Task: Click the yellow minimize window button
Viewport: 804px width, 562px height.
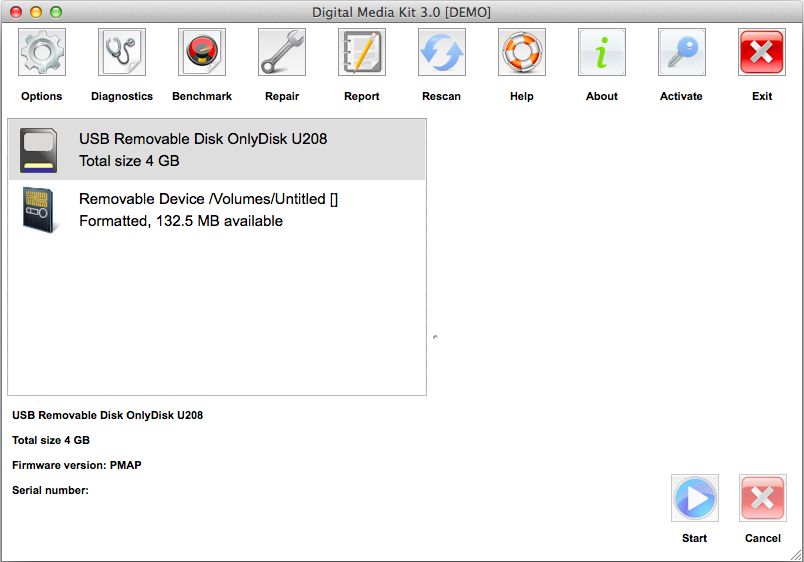Action: pos(36,12)
